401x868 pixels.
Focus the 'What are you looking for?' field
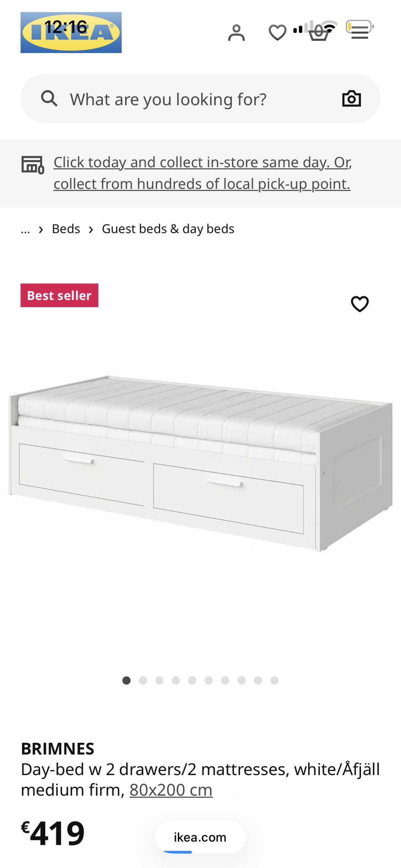click(200, 98)
